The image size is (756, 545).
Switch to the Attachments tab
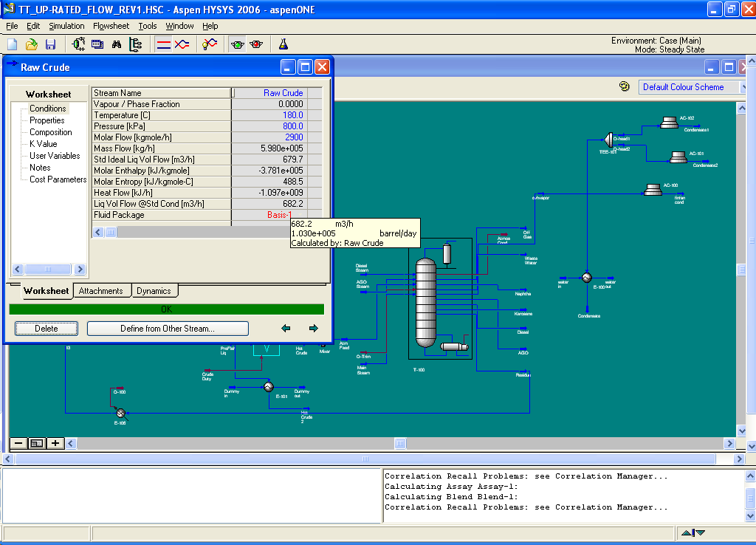tap(100, 291)
